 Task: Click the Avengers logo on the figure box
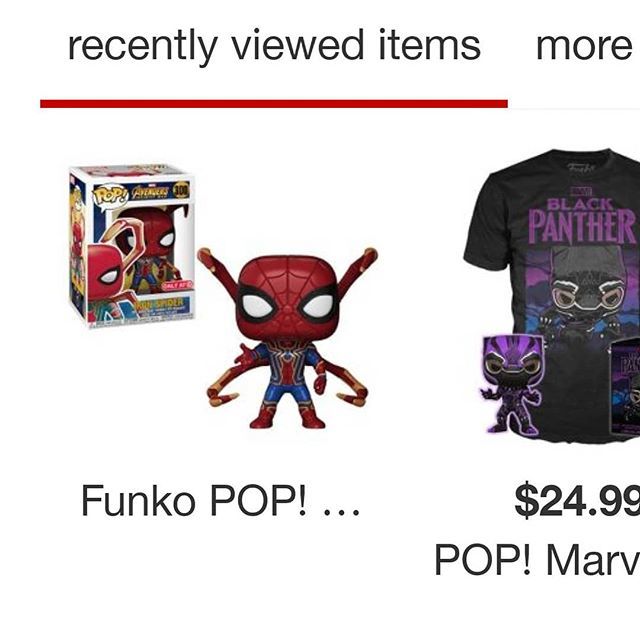[150, 192]
